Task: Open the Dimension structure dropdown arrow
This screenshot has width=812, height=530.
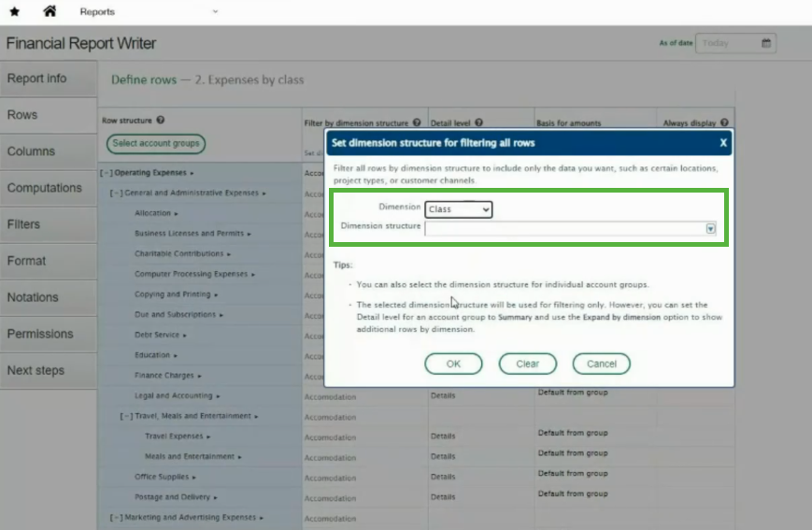Action: click(710, 228)
